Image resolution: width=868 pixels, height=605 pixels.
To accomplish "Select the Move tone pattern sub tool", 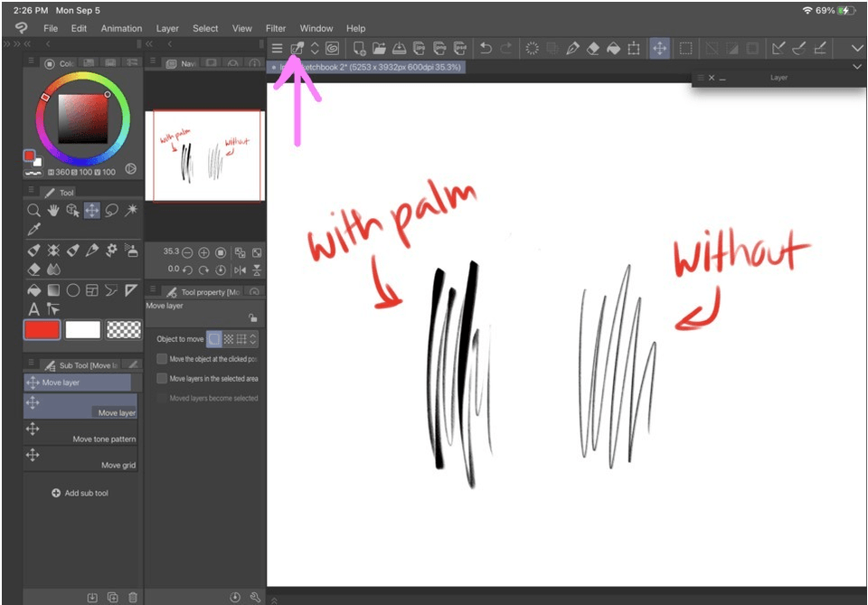I will [82, 438].
